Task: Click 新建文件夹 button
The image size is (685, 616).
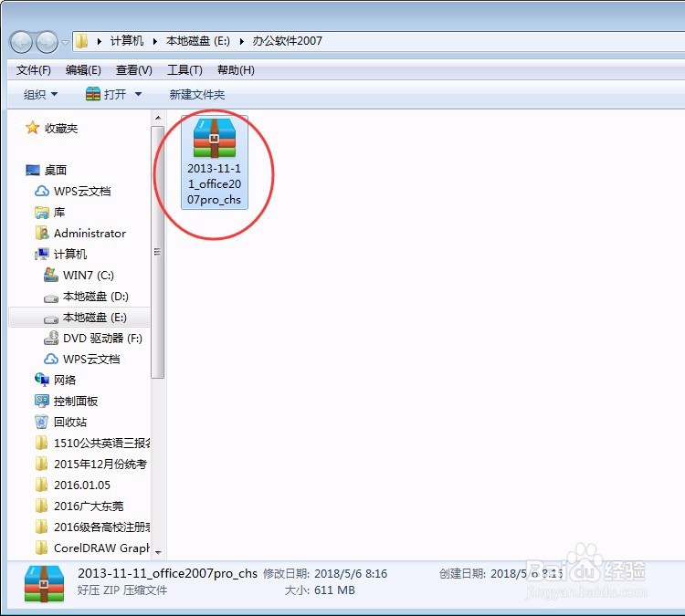Action: pos(197,94)
